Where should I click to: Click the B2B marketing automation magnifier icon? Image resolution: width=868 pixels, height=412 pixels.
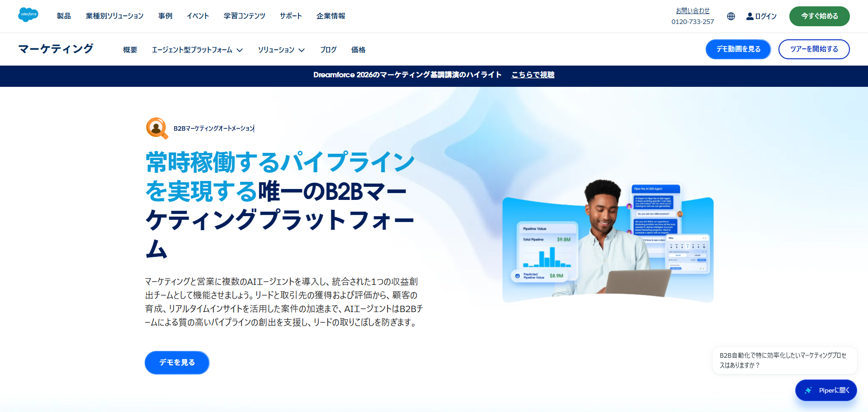157,128
